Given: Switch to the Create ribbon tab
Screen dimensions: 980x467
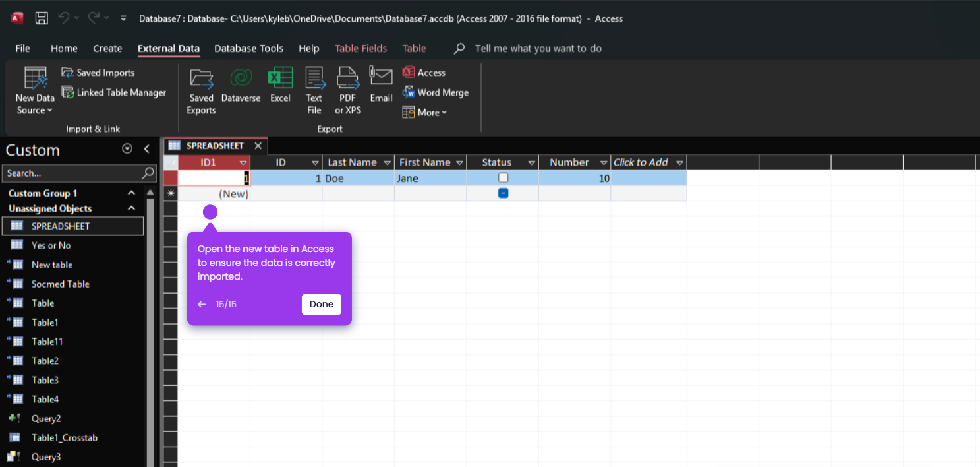Looking at the screenshot, I should (107, 48).
